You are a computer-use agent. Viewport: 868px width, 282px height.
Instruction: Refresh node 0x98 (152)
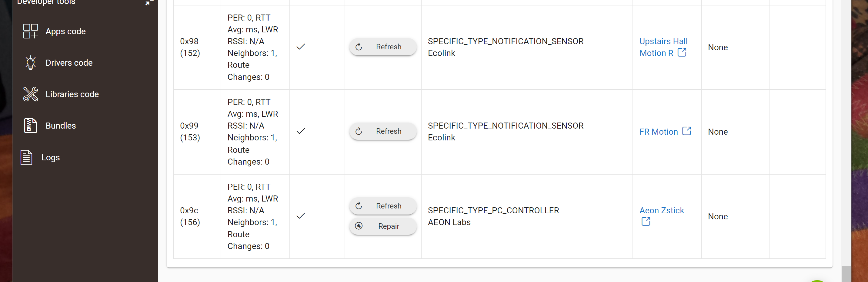(383, 47)
